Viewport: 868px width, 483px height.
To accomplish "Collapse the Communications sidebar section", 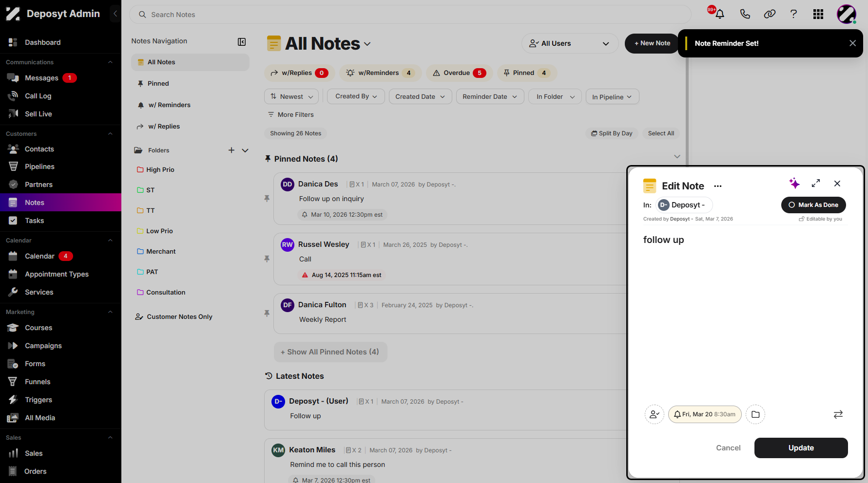I will click(x=110, y=62).
